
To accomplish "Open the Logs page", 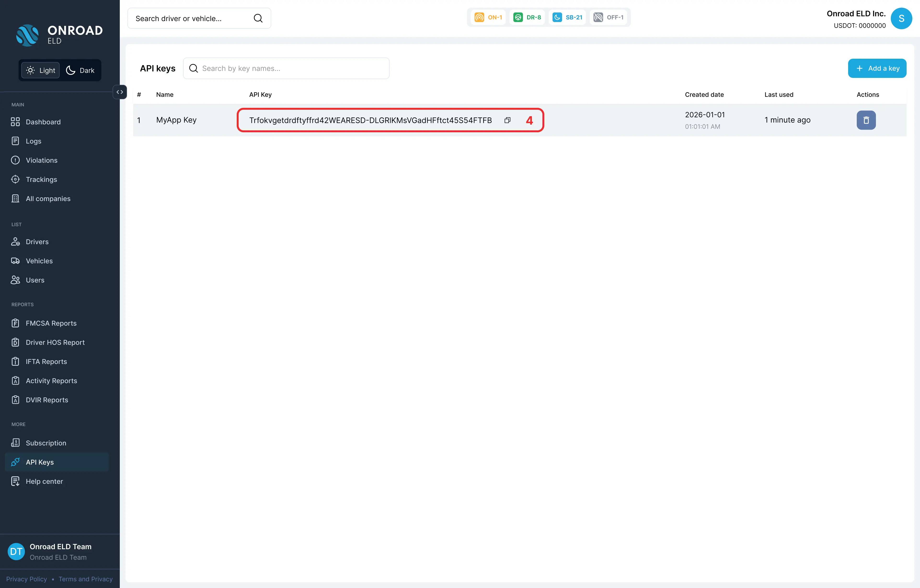I will point(34,141).
